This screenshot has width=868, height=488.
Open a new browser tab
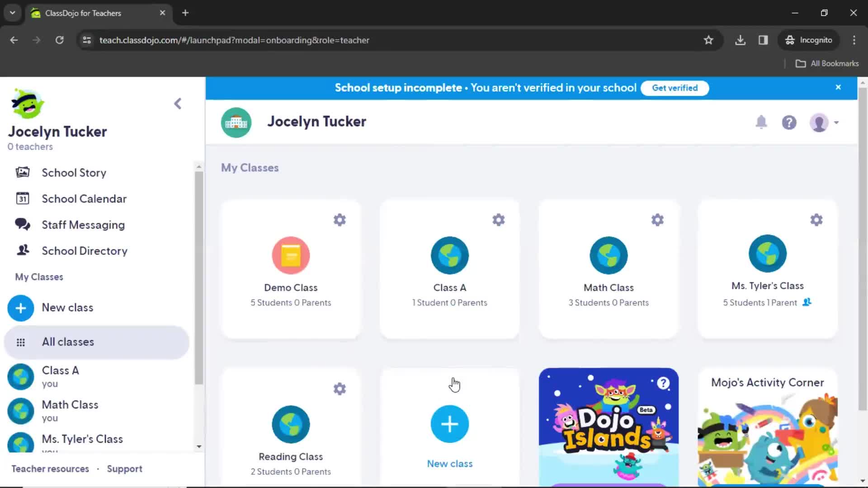(185, 13)
